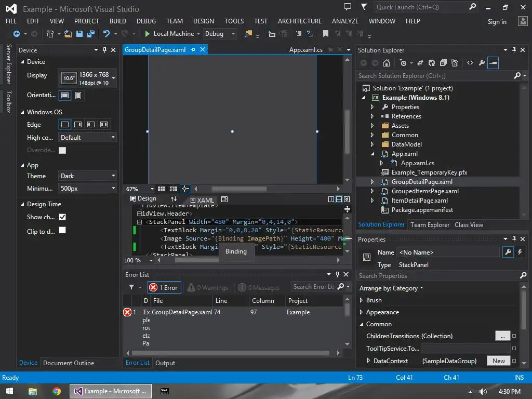This screenshot has height=399, width=532.
Task: Enable Clip to display checkbox
Action: [x=62, y=230]
